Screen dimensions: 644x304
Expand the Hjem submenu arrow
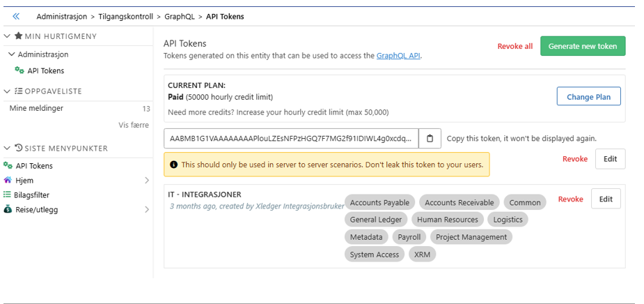pos(147,181)
